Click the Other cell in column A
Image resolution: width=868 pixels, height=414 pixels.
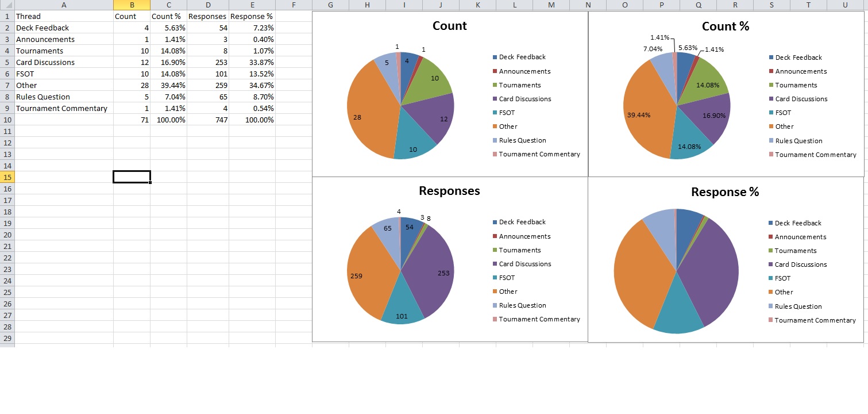64,85
